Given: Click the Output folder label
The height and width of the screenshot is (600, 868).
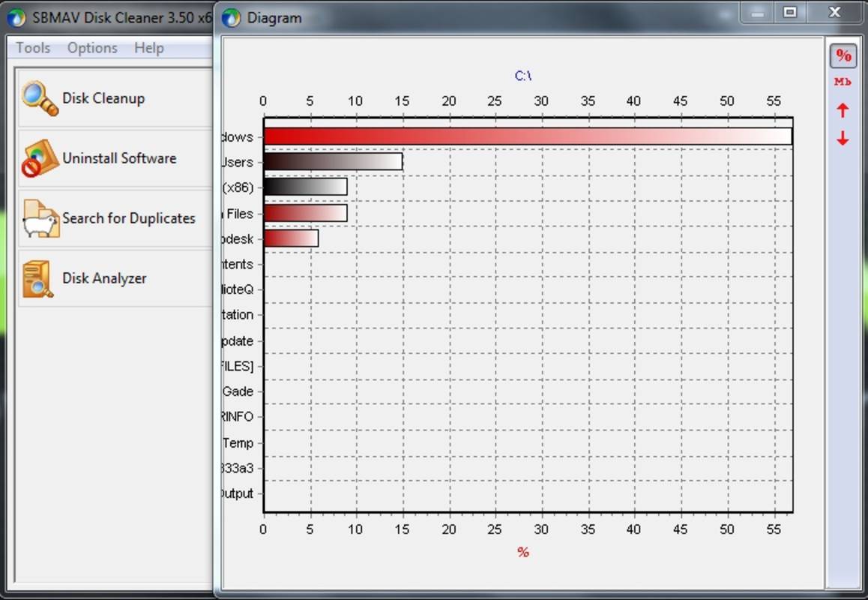Looking at the screenshot, I should click(237, 493).
